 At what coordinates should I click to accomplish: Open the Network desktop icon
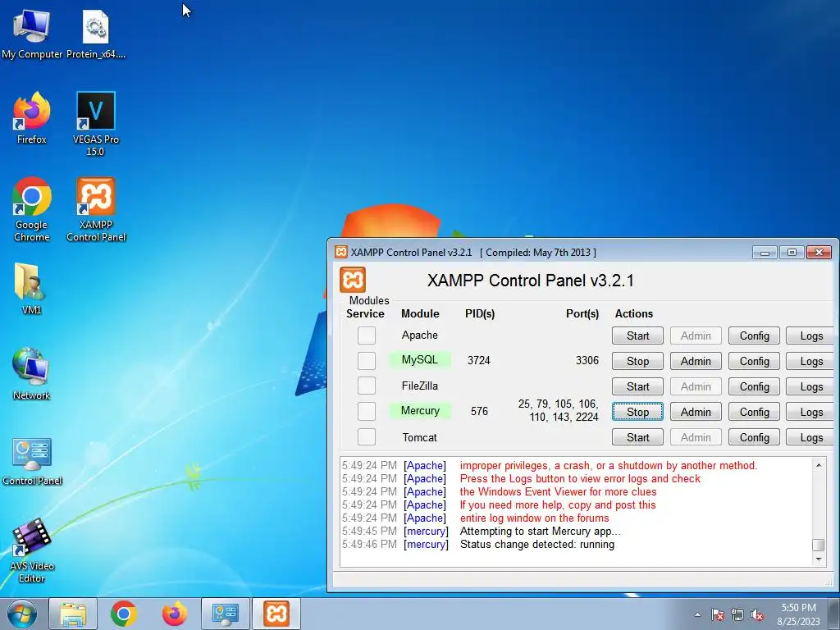click(31, 374)
